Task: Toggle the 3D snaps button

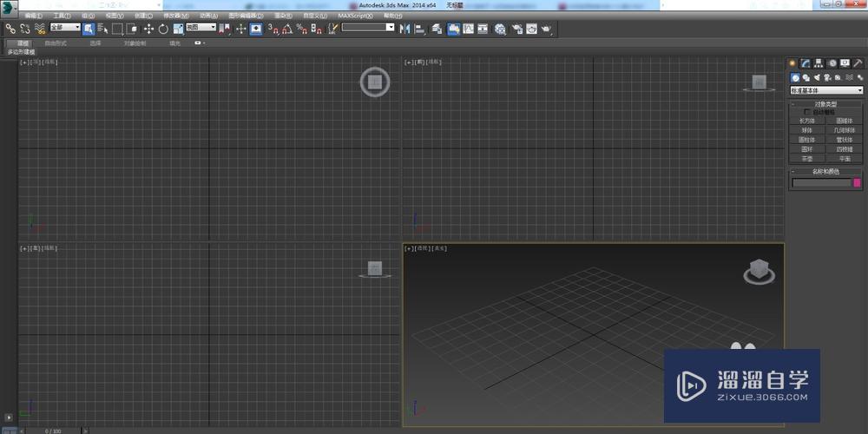Action: [x=272, y=29]
